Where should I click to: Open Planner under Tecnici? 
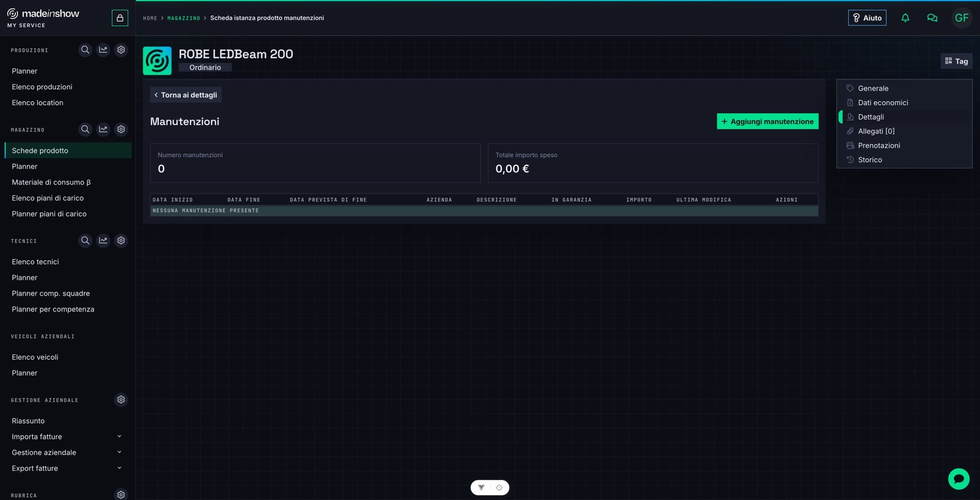pyautogui.click(x=24, y=278)
